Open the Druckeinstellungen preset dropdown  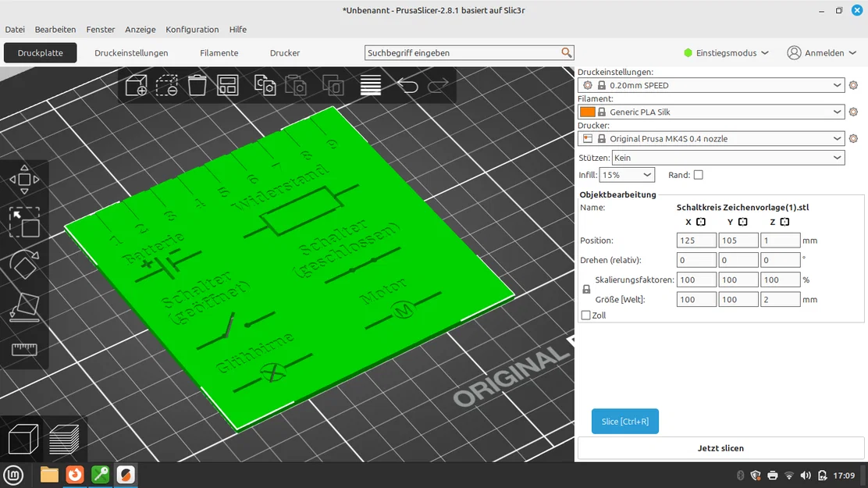click(711, 85)
